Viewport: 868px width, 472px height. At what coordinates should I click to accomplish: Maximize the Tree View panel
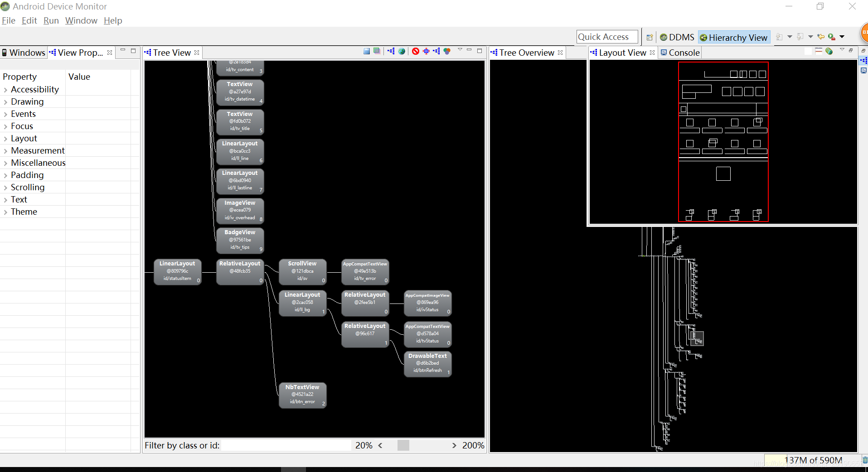point(480,51)
